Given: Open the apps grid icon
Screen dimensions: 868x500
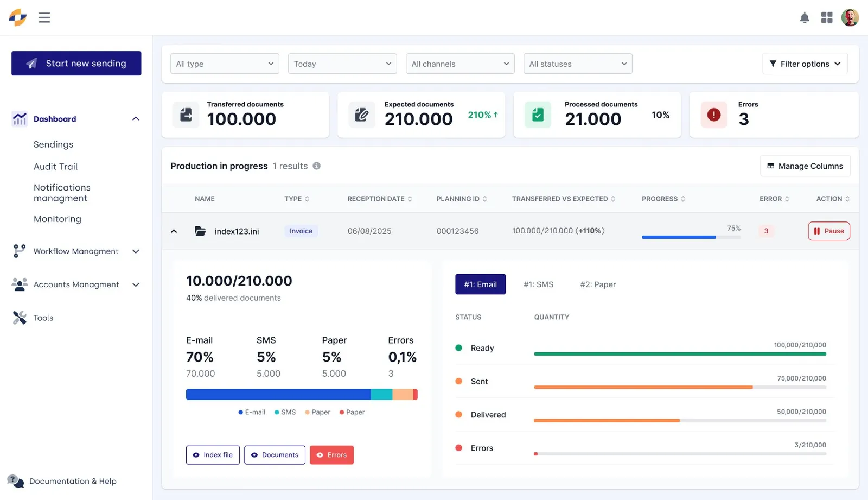Looking at the screenshot, I should click(x=827, y=18).
